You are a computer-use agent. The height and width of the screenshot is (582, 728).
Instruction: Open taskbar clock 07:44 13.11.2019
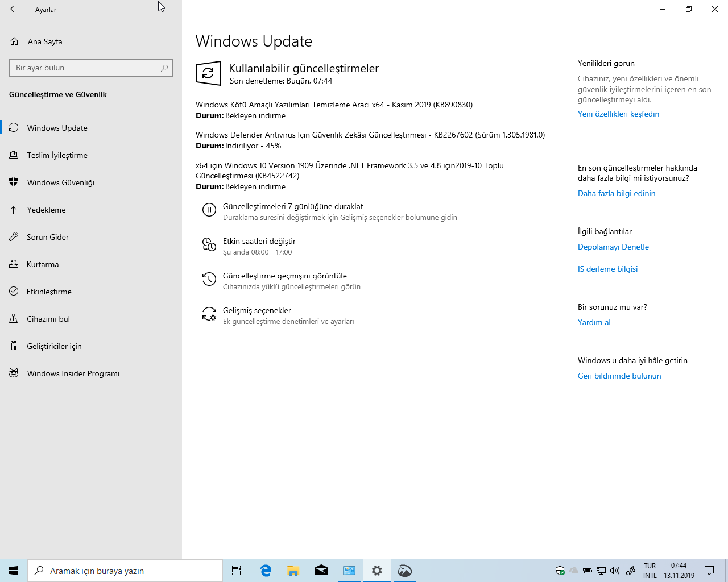pyautogui.click(x=679, y=571)
